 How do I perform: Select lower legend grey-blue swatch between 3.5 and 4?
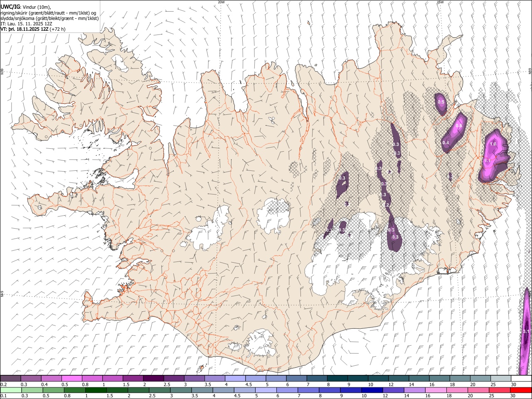click(x=202, y=390)
